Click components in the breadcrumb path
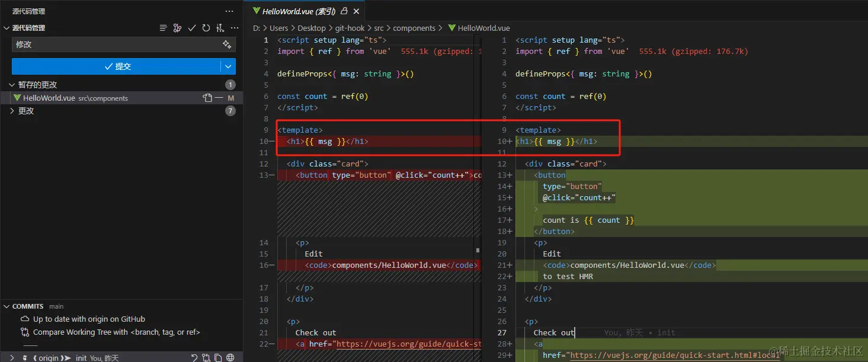Viewport: 868px width, 362px height. click(x=414, y=28)
